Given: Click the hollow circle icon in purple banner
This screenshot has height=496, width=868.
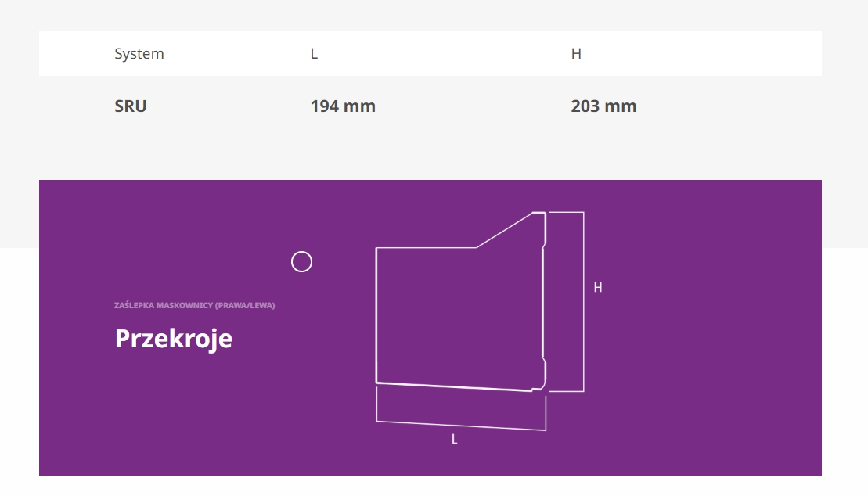Looking at the screenshot, I should (x=301, y=262).
